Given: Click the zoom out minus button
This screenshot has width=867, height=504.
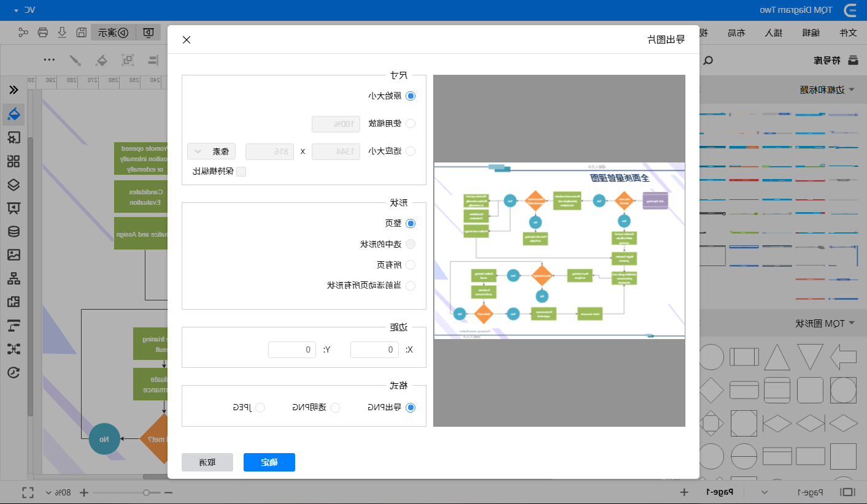Looking at the screenshot, I should [168, 492].
